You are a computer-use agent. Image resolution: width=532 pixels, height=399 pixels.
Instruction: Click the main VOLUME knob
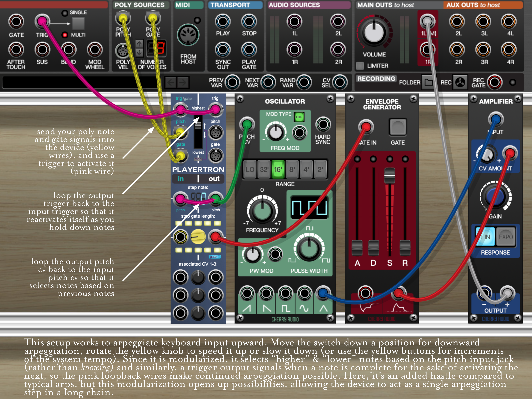point(374,32)
